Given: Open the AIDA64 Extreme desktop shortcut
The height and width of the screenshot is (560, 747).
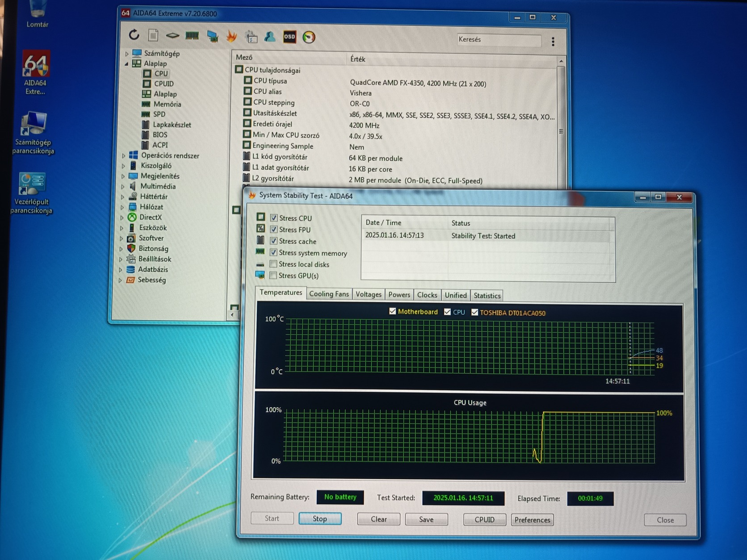Looking at the screenshot, I should pyautogui.click(x=35, y=72).
